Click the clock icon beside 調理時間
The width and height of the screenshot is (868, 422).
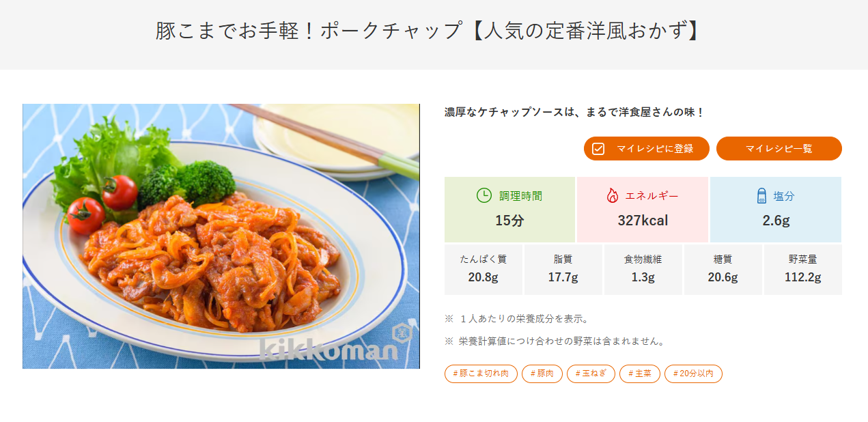pos(484,195)
